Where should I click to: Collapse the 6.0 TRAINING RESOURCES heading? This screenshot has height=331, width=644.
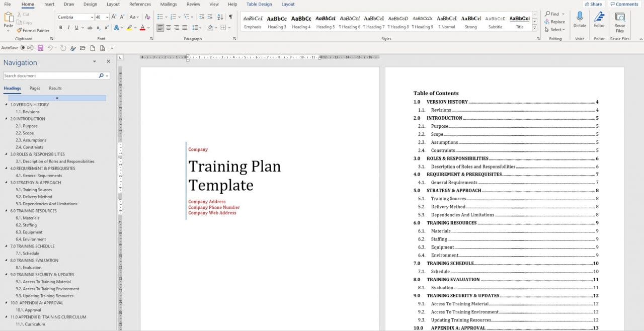pyautogui.click(x=5, y=211)
